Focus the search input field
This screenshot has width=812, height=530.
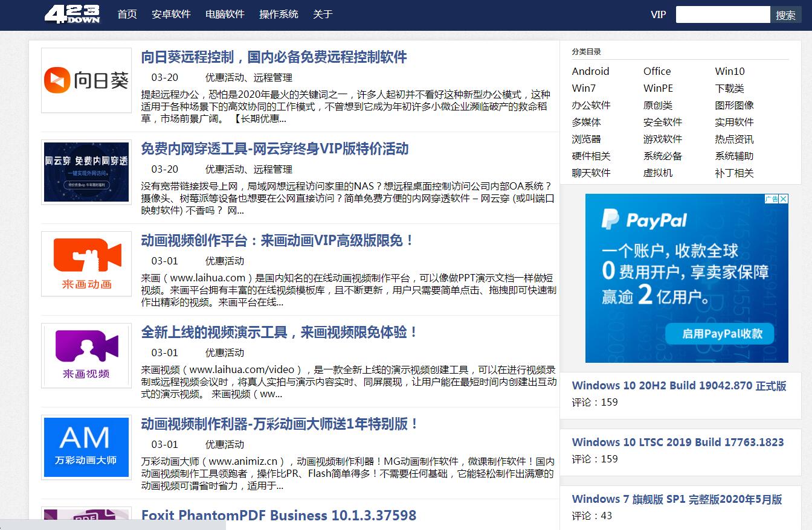(723, 14)
